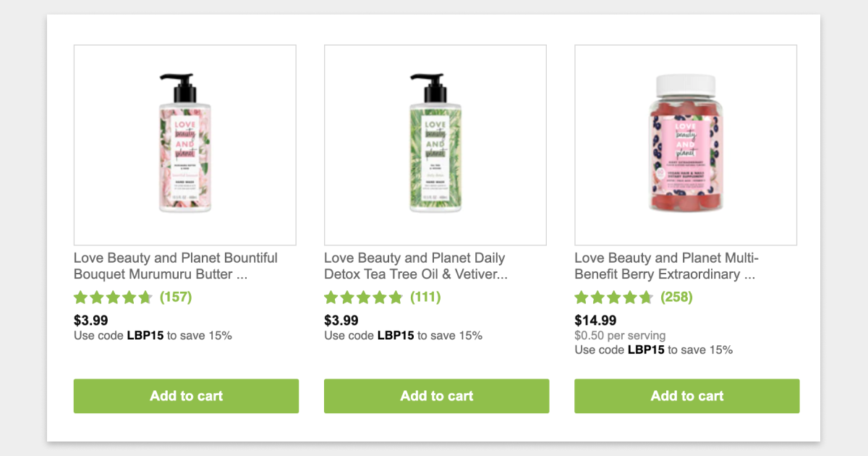The image size is (868, 456).
Task: Click the star rating with 111 reviews
Action: (363, 297)
